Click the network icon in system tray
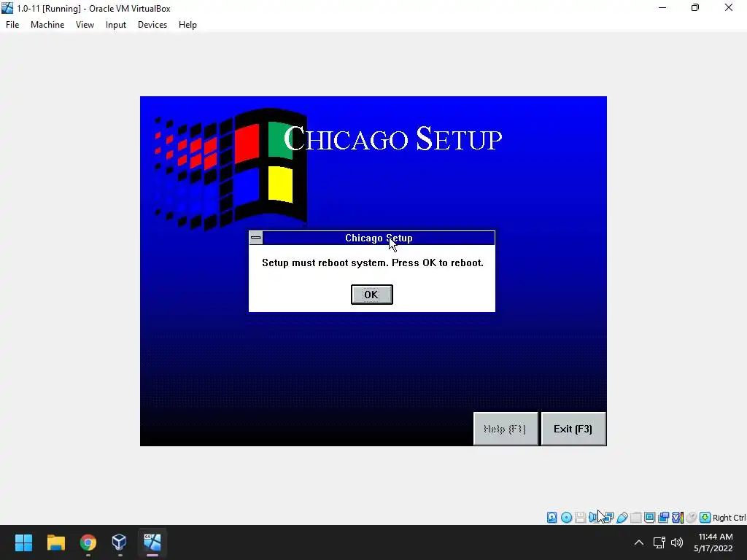Screen dimensions: 747x560 (x=659, y=542)
